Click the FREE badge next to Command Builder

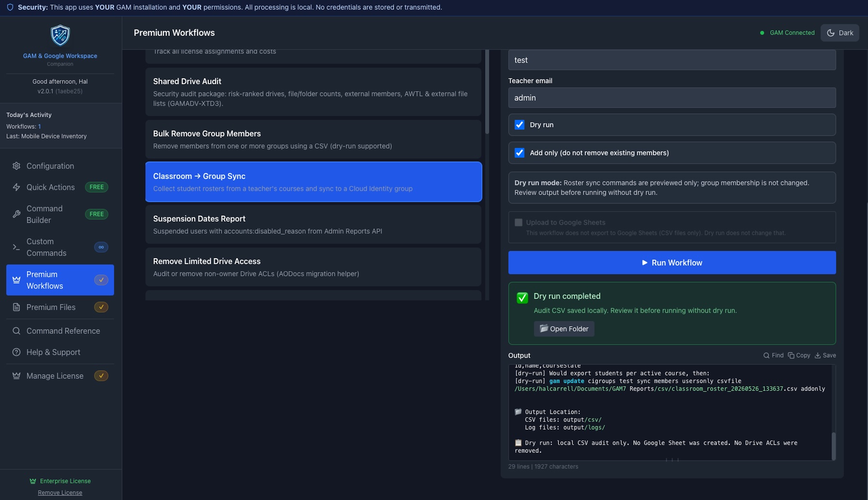pos(97,214)
